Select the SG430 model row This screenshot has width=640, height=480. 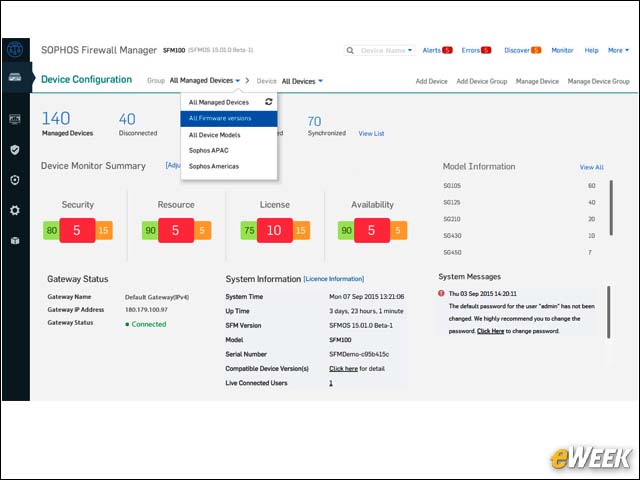pos(519,236)
